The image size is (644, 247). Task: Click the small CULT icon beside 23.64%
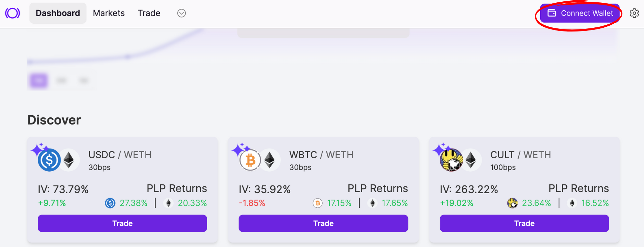click(512, 203)
